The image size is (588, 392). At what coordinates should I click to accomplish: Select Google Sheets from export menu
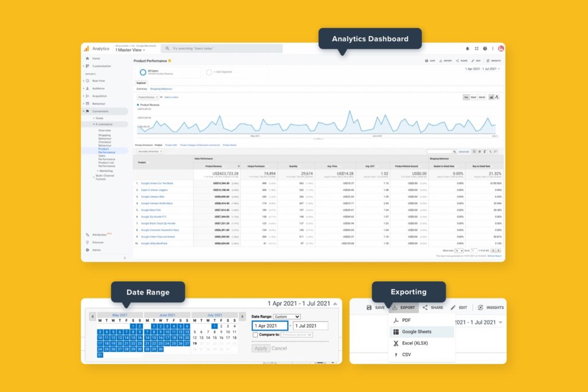coord(416,332)
